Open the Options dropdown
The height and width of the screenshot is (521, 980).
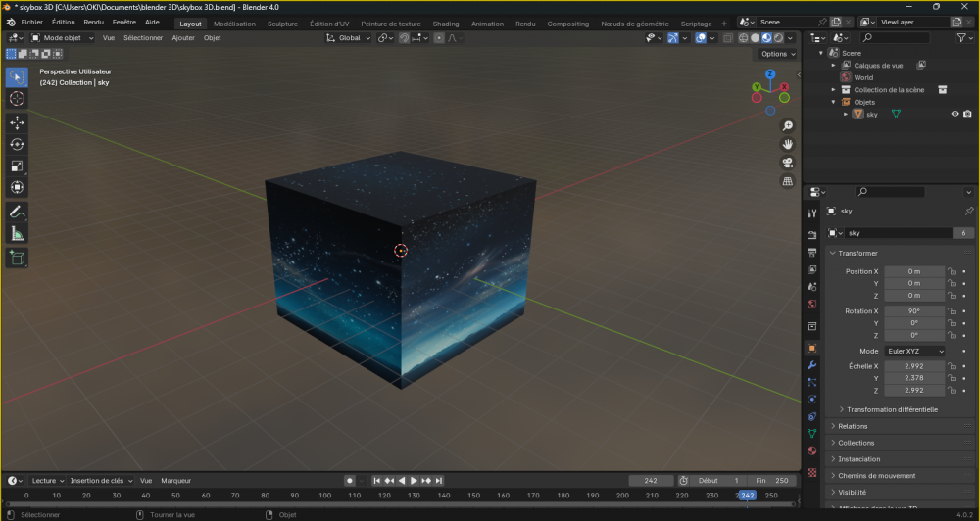[778, 54]
